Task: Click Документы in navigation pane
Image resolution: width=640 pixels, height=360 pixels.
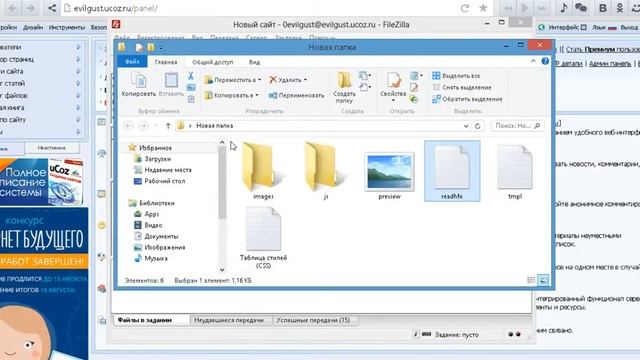Action: (156, 236)
